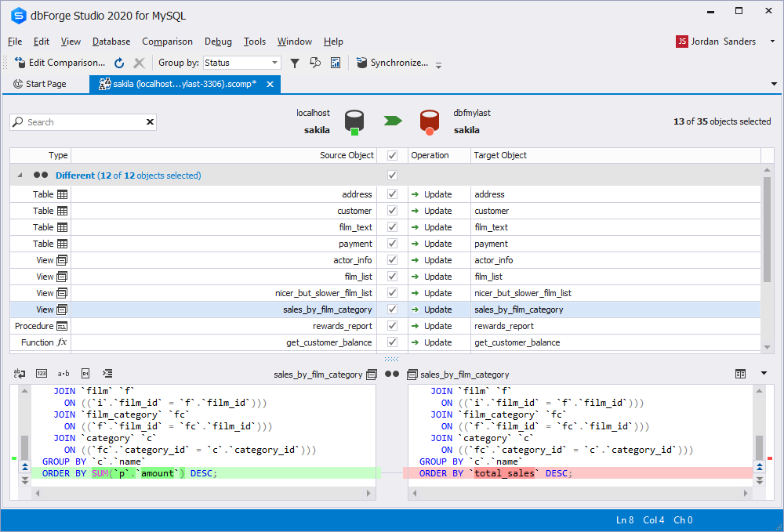Uncheck the actor_info view checkbox
The height and width of the screenshot is (532, 784).
point(393,260)
